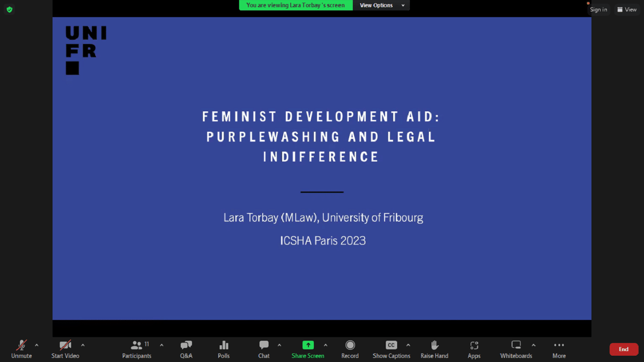This screenshot has height=362, width=644.
Task: Open the View layout menu
Action: [x=627, y=10]
